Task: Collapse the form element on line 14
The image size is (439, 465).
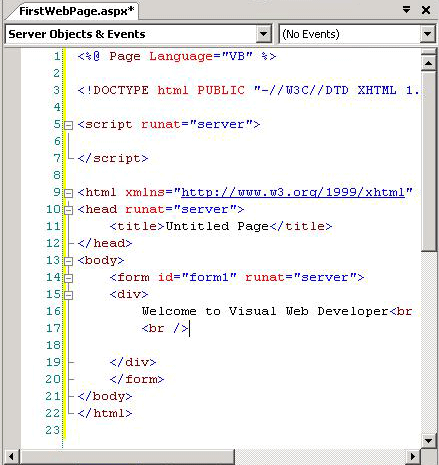Action: point(68,278)
